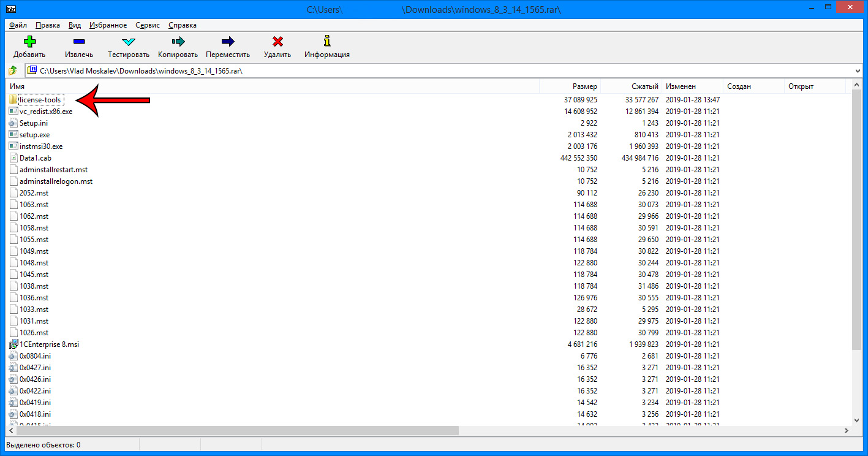Viewport: 868px width, 456px height.
Task: Click the vertical scrollbar down arrow
Action: (x=857, y=420)
